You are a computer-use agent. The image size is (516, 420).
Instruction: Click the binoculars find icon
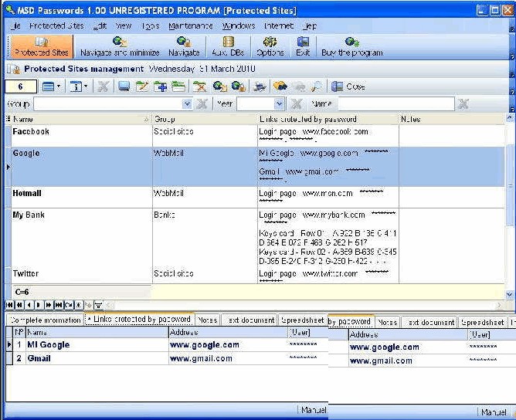point(280,86)
